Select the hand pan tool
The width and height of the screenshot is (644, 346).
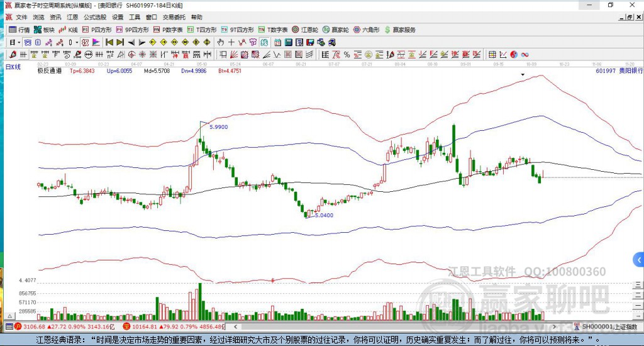(x=221, y=42)
